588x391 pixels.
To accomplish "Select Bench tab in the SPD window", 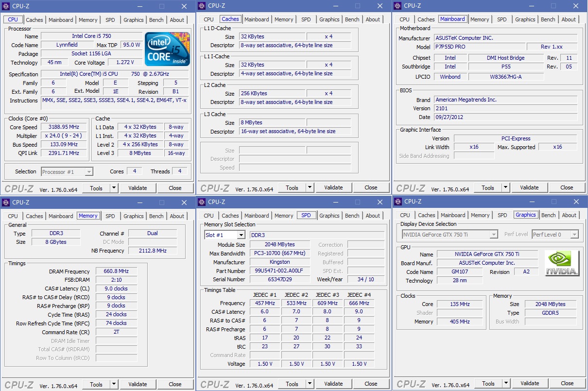I will pos(352,216).
